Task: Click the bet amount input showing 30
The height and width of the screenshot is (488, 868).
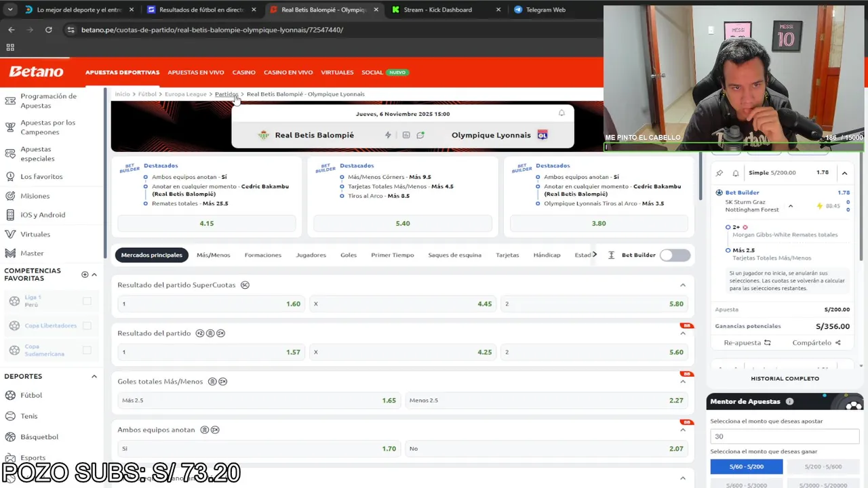Action: tap(785, 436)
